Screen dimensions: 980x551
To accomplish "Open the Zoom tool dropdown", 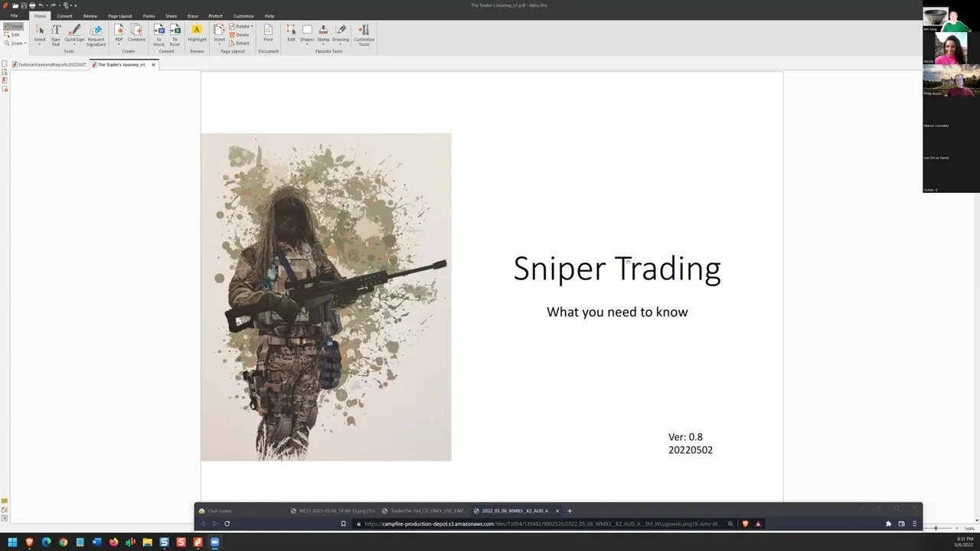I will [x=15, y=43].
